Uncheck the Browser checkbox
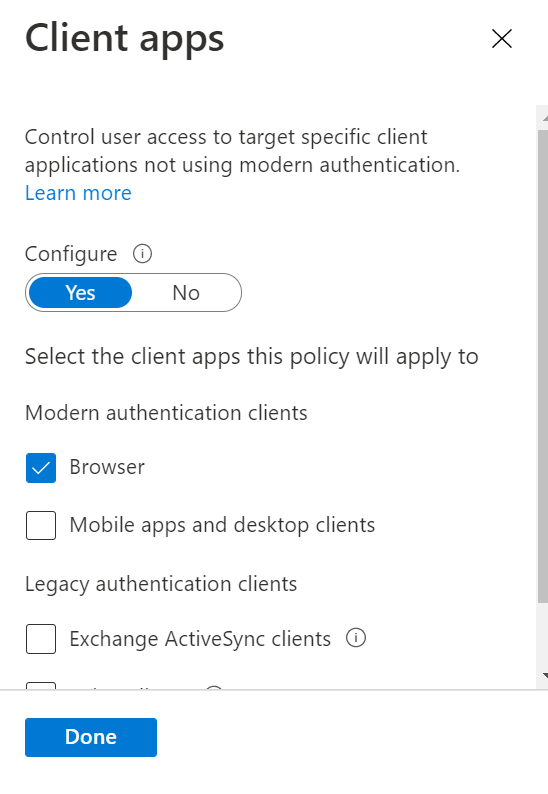This screenshot has width=548, height=794. coord(41,467)
